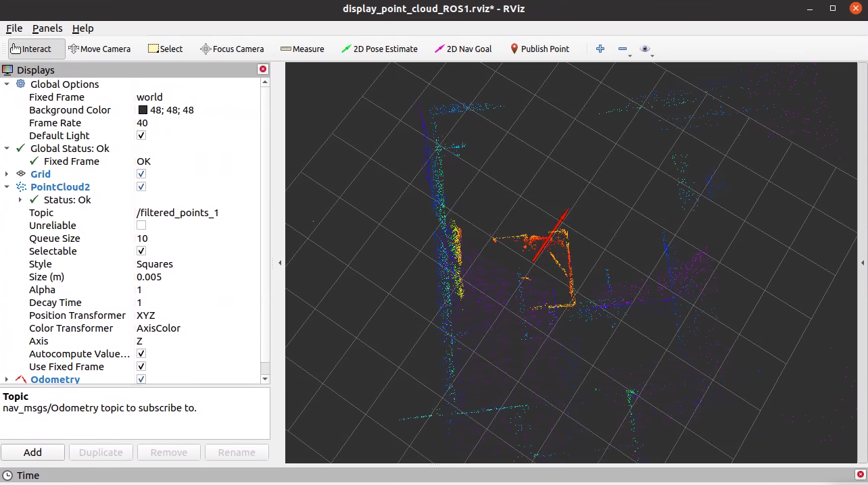Collapse the Global Status tree node

(7, 148)
